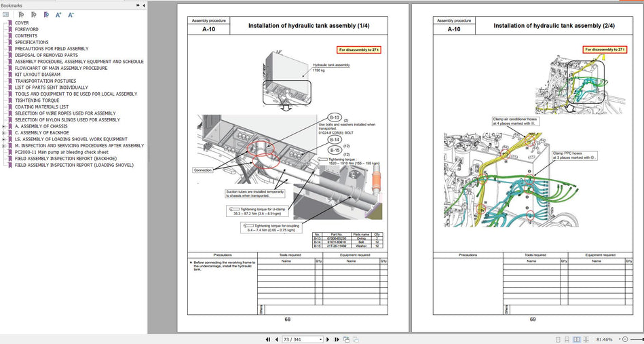Jump to the first page

click(x=268, y=339)
